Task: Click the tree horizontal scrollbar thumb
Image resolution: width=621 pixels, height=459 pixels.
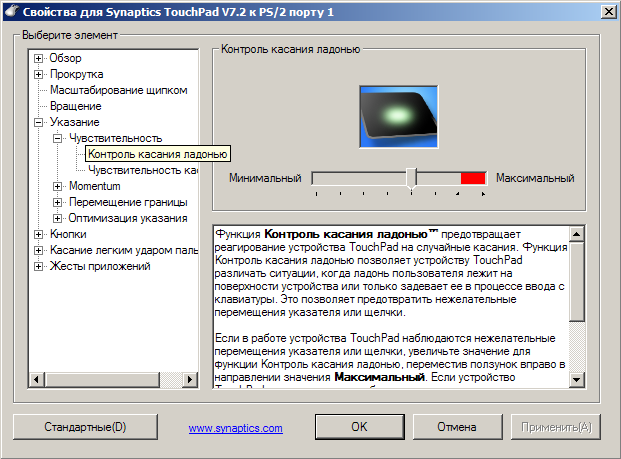Action: (x=102, y=379)
